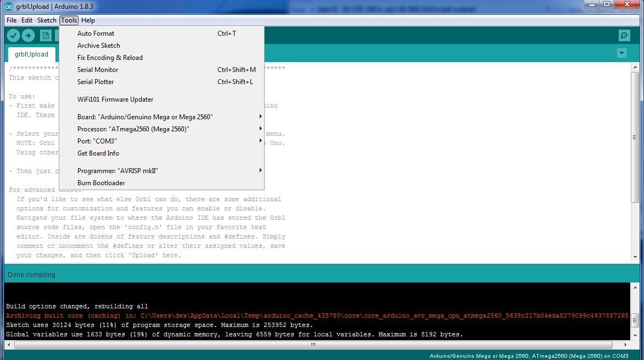
Task: Click Burn Bootloader menu entry
Action: (x=162, y=183)
